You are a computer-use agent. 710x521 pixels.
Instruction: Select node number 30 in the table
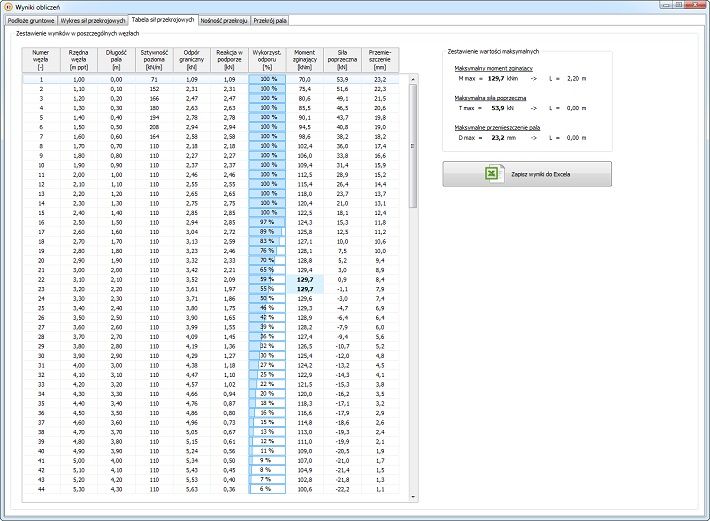point(41,356)
